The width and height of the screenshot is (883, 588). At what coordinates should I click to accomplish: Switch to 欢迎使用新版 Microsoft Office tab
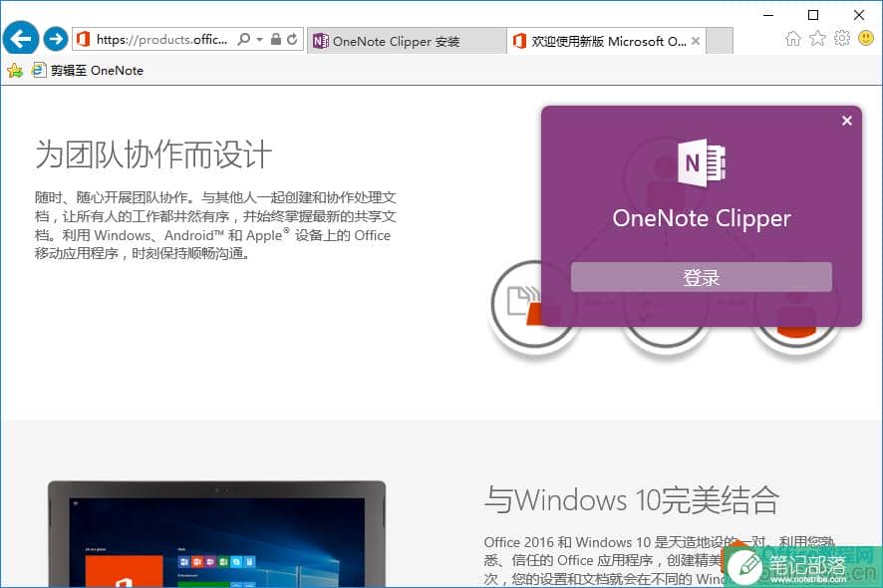click(606, 41)
